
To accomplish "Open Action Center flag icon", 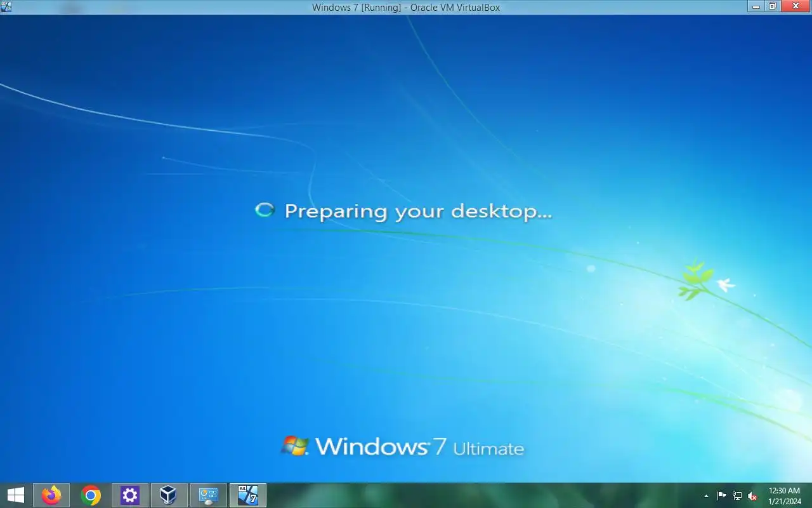I will (722, 496).
